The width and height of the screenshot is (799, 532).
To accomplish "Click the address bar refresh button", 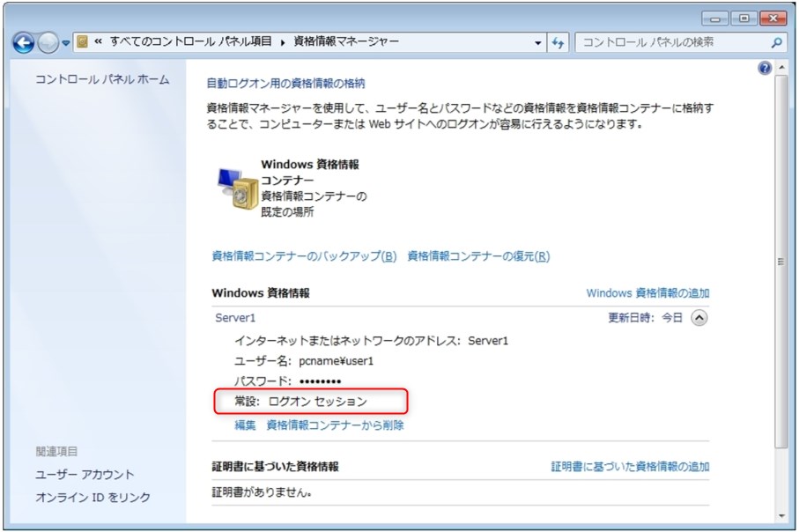I will [x=558, y=43].
